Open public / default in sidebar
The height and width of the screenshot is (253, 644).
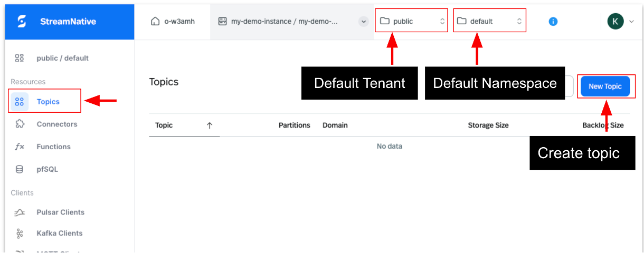click(x=62, y=58)
